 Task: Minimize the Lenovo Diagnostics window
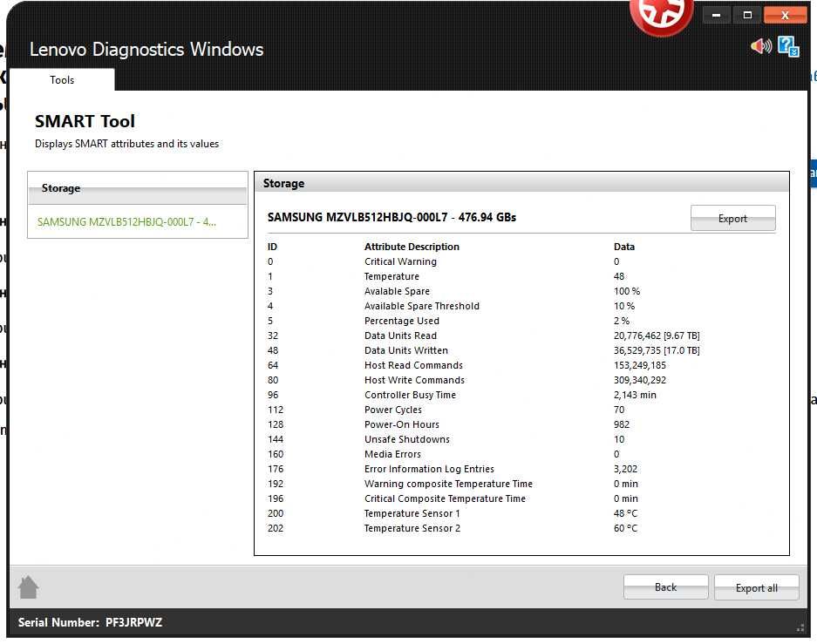(717, 15)
